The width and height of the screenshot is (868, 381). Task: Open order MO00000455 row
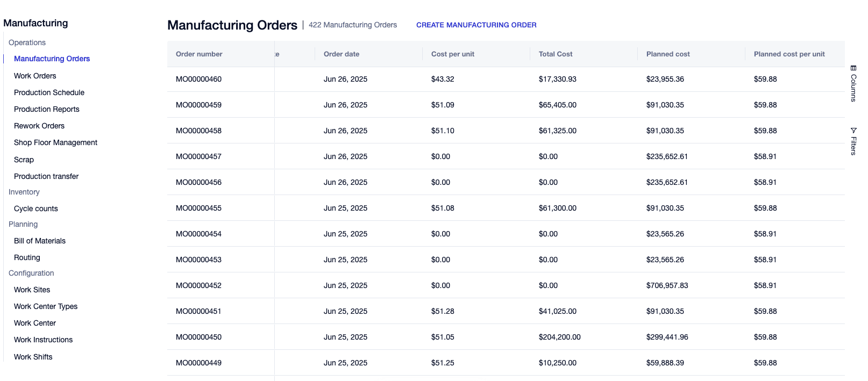198,208
